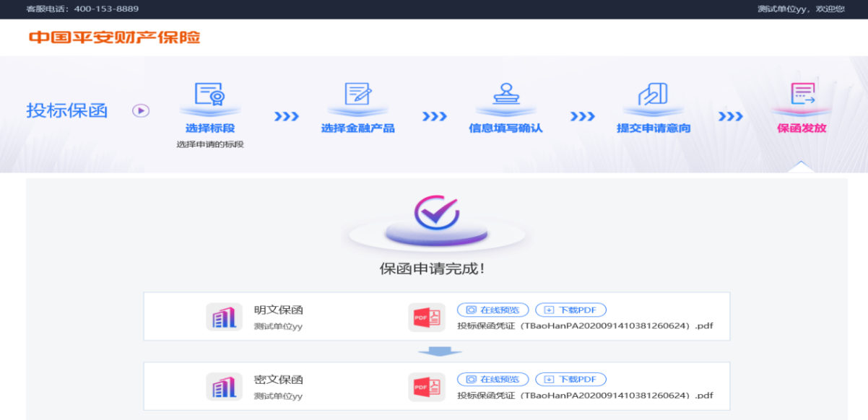
Task: Open 在线预览 for 密文保函
Action: coord(492,380)
